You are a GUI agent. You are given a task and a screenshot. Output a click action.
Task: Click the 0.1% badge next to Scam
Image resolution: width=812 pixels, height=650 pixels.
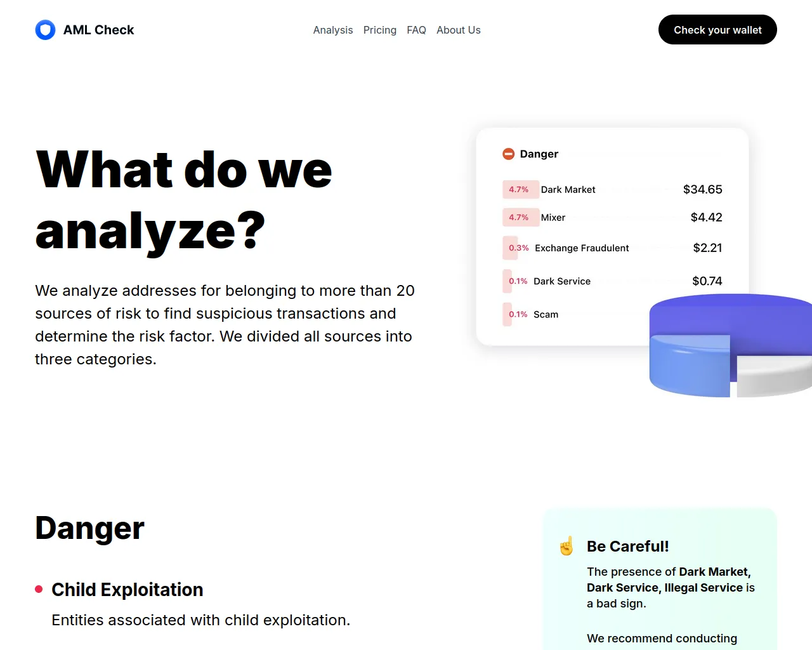pyautogui.click(x=518, y=314)
